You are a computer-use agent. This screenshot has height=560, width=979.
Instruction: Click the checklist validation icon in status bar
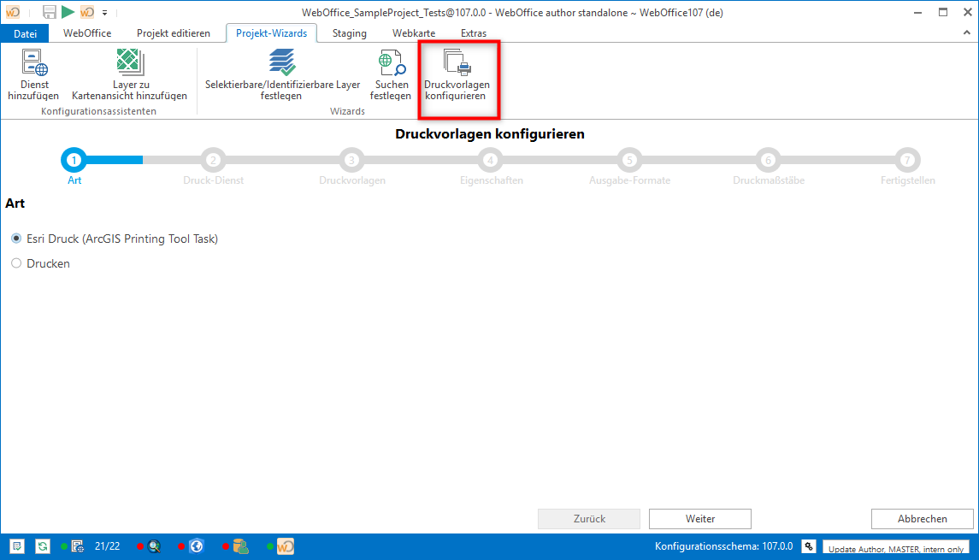pyautogui.click(x=17, y=547)
